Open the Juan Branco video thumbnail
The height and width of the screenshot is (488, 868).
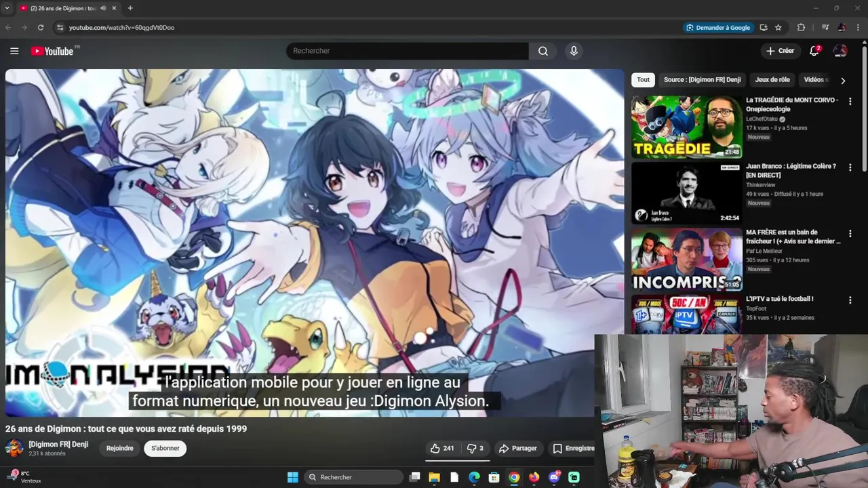[686, 193]
